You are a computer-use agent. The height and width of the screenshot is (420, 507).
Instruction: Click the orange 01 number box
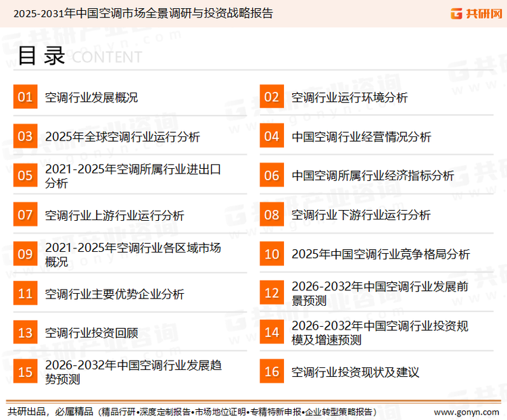(25, 97)
